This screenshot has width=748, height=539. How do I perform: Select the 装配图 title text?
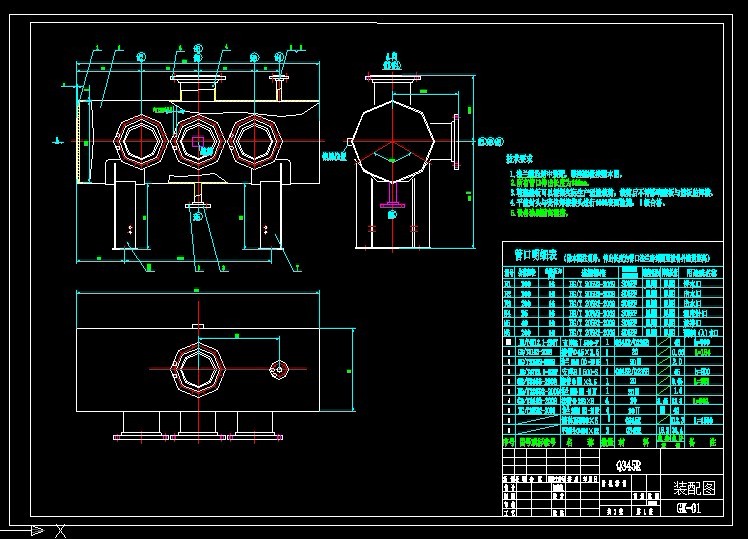[x=694, y=488]
